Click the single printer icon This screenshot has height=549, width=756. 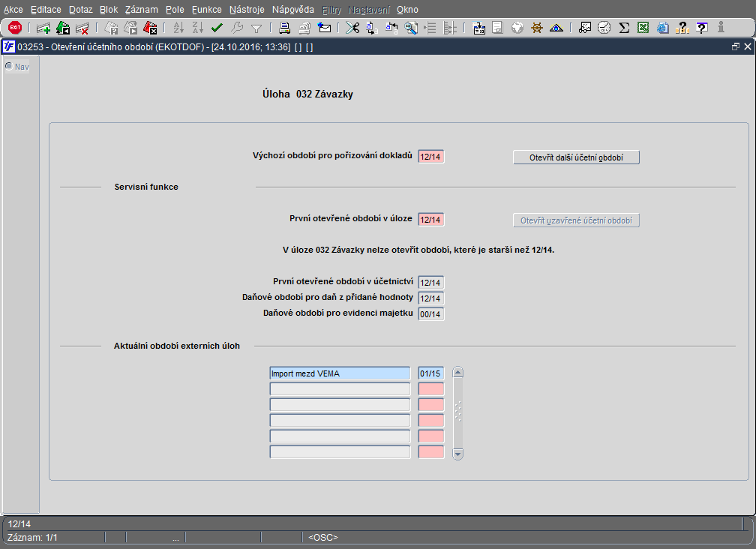pyautogui.click(x=284, y=28)
